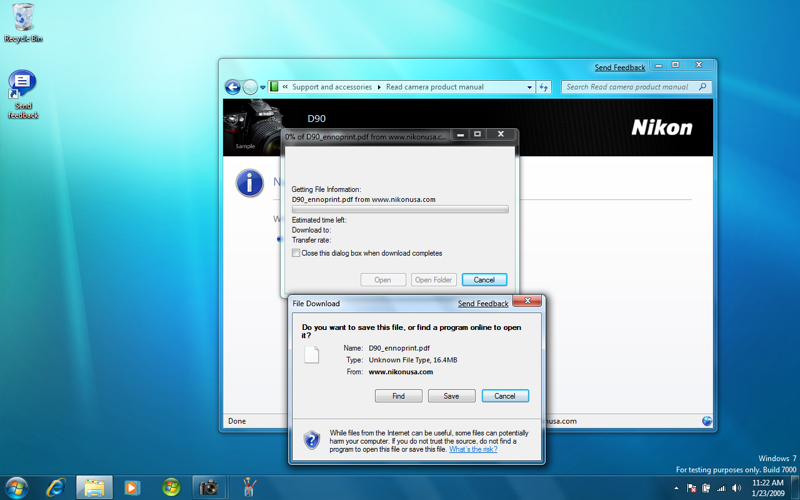Screen dimensions: 800x500
Task: Click the download progress bar
Action: (400, 209)
